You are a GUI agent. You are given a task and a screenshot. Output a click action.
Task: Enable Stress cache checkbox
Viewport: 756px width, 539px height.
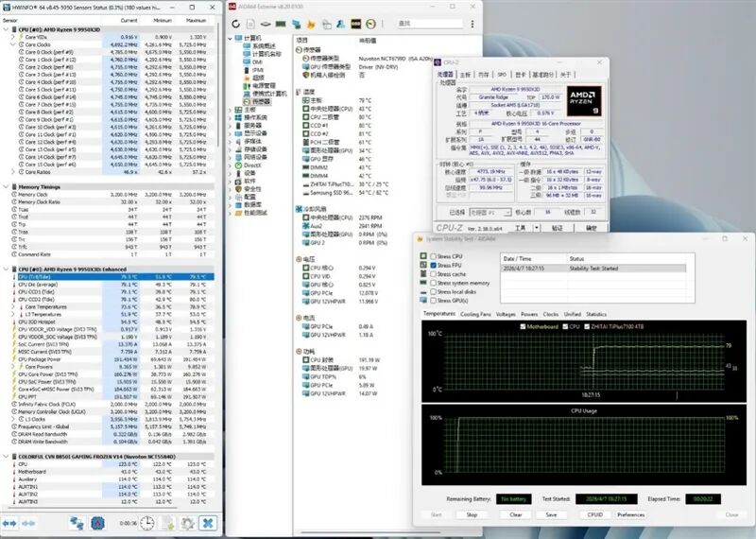[433, 274]
